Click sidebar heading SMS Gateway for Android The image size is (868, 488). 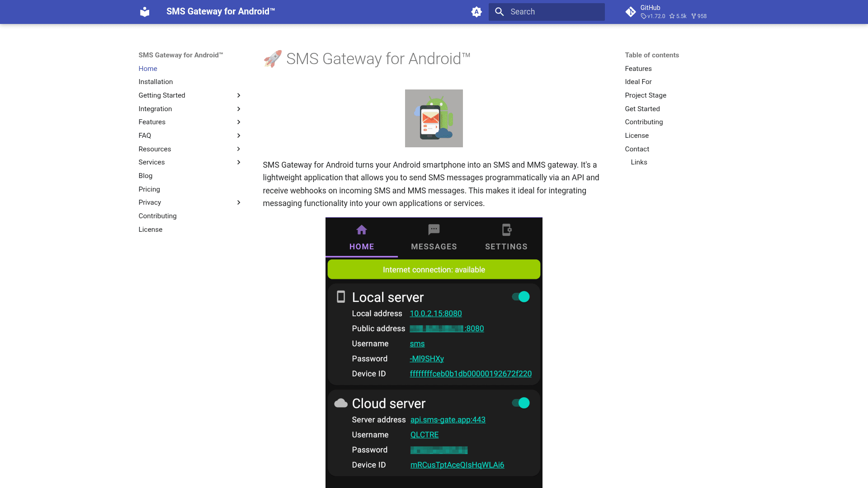pyautogui.click(x=181, y=55)
